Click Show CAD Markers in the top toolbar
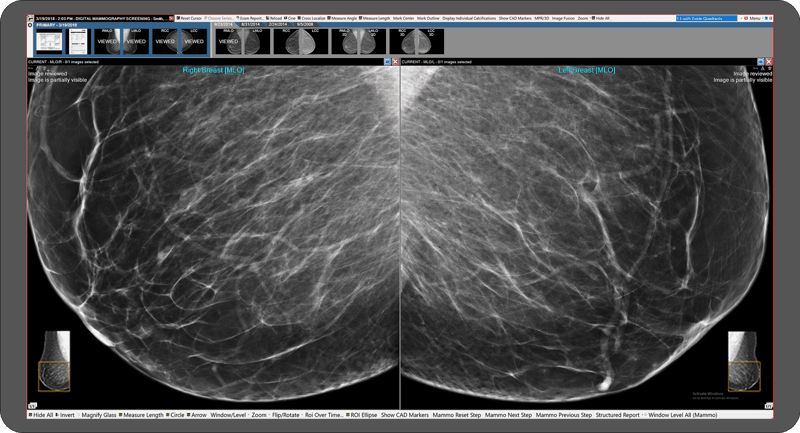800x433 pixels. point(515,18)
